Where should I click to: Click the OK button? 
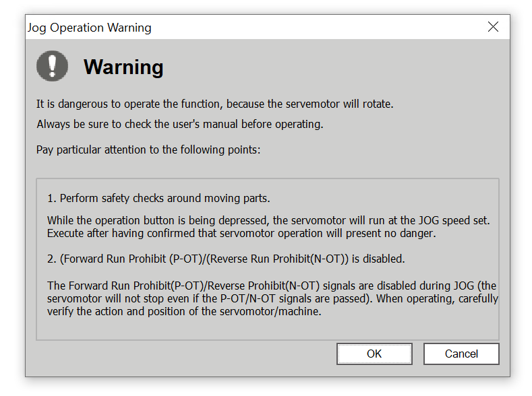(374, 354)
